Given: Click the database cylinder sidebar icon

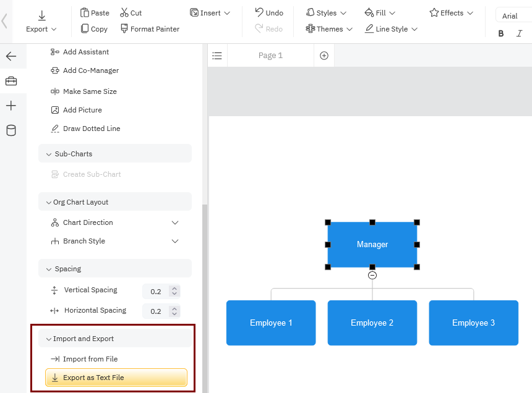Looking at the screenshot, I should 11,130.
